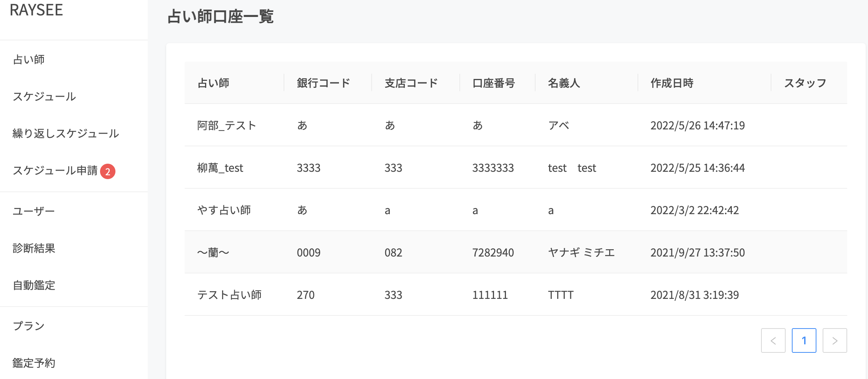Open スケジュール申請 sidebar menu
This screenshot has height=379, width=868.
coord(55,170)
